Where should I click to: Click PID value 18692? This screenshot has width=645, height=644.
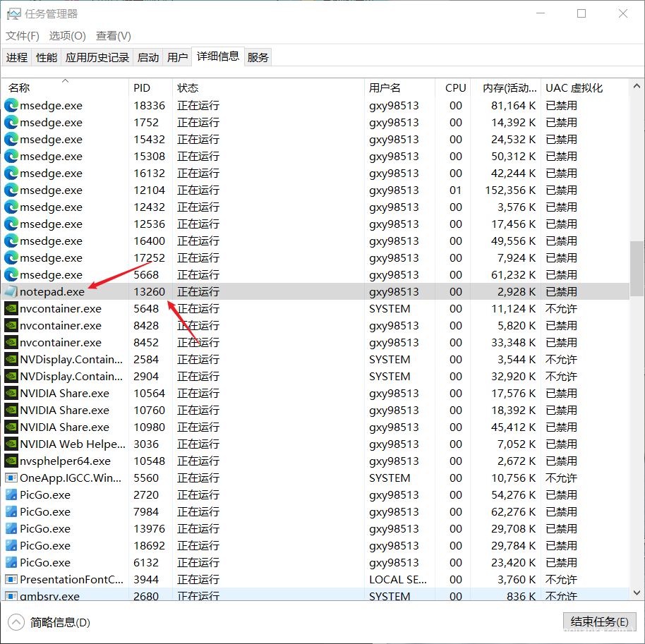[149, 545]
